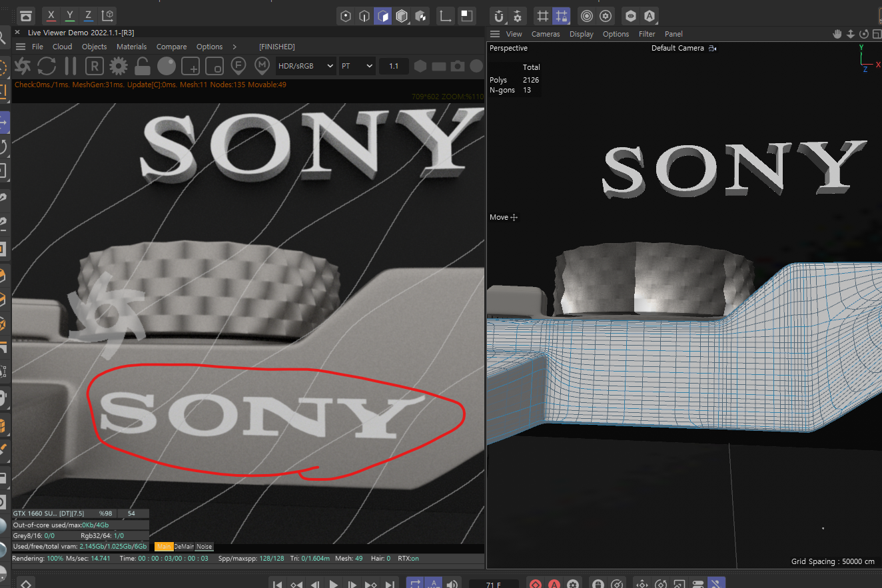Open snap settings gear beside magnet
Screen dimensions: 882x588
pos(518,16)
